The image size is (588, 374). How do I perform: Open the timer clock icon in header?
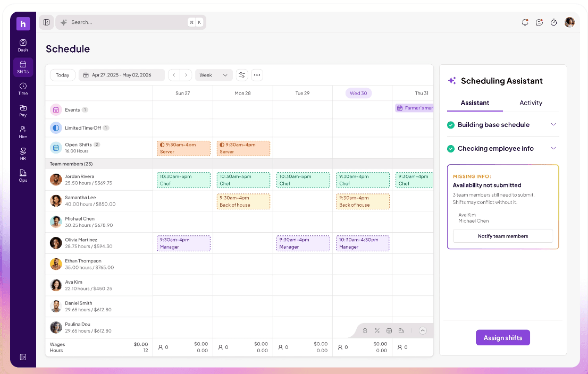(553, 22)
